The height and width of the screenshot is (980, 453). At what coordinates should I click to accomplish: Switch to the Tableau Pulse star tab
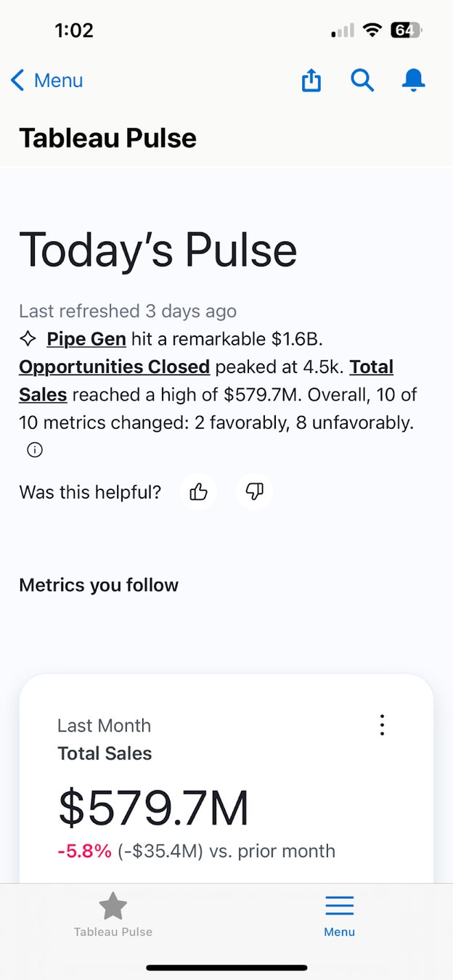pyautogui.click(x=113, y=915)
